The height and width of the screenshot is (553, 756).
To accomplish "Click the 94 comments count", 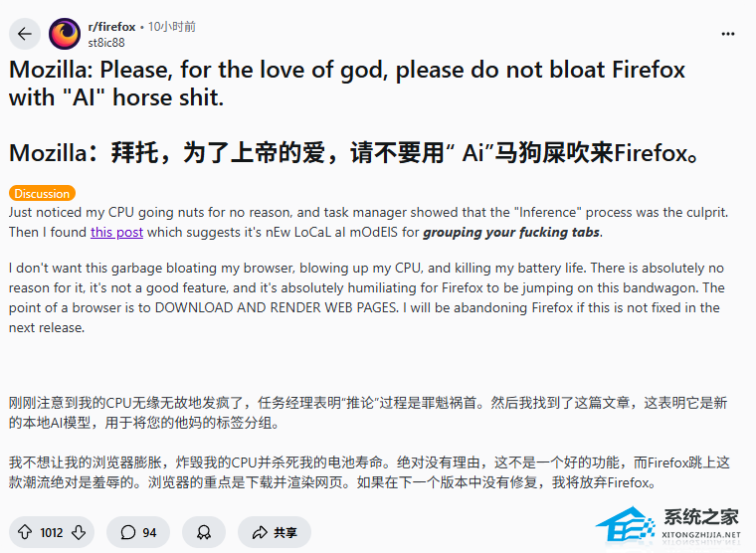I will (x=149, y=532).
